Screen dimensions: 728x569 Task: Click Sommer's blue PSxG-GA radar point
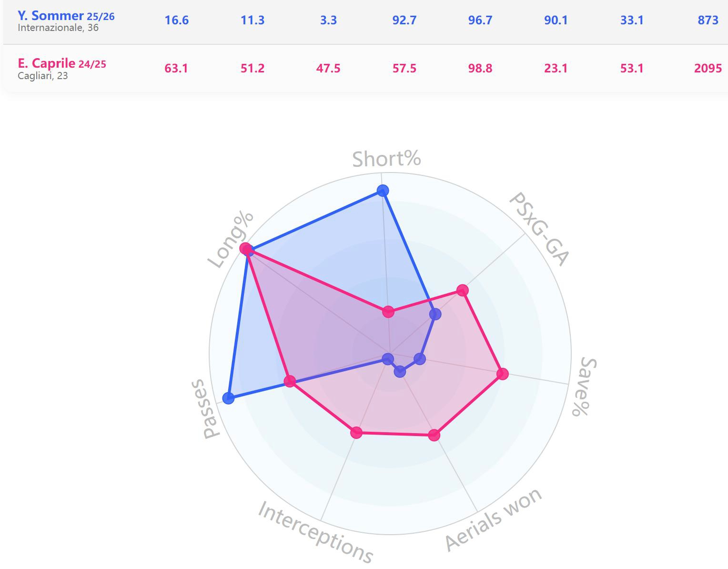435,314
